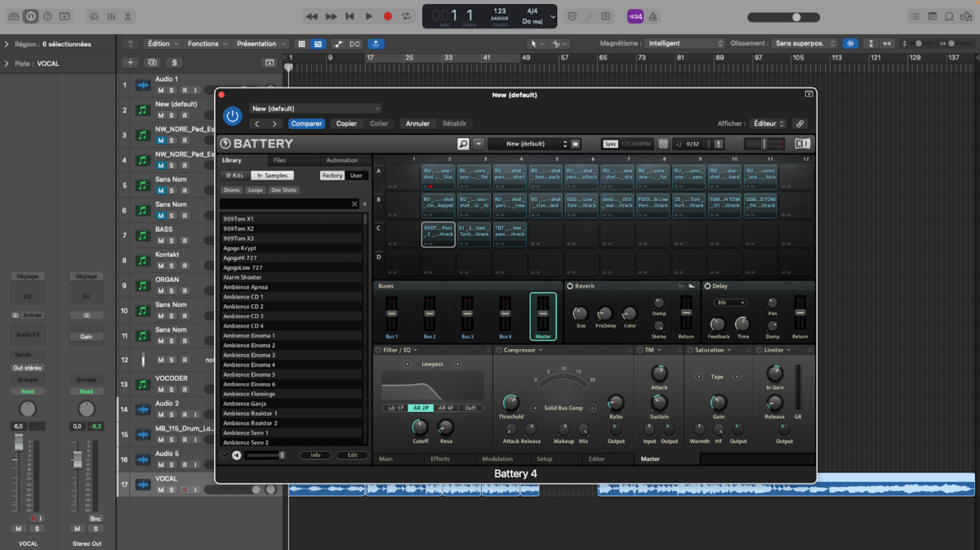The width and height of the screenshot is (980, 550).
Task: Toggle the sample preview speaker icon
Action: [x=236, y=455]
